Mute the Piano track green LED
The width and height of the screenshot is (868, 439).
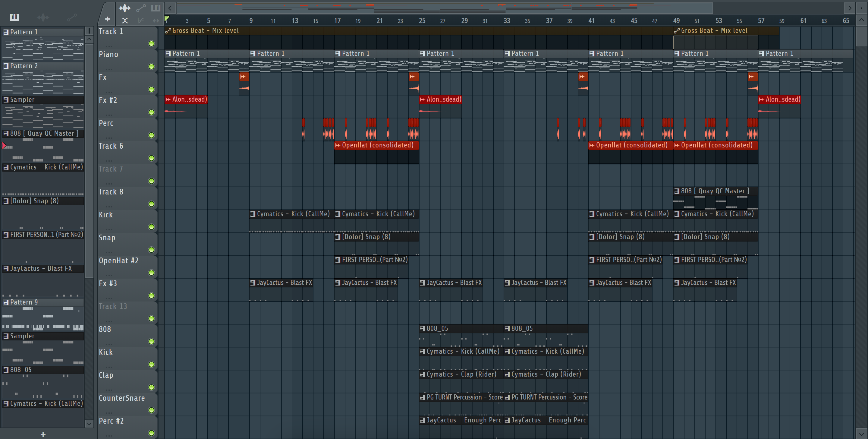pyautogui.click(x=151, y=66)
